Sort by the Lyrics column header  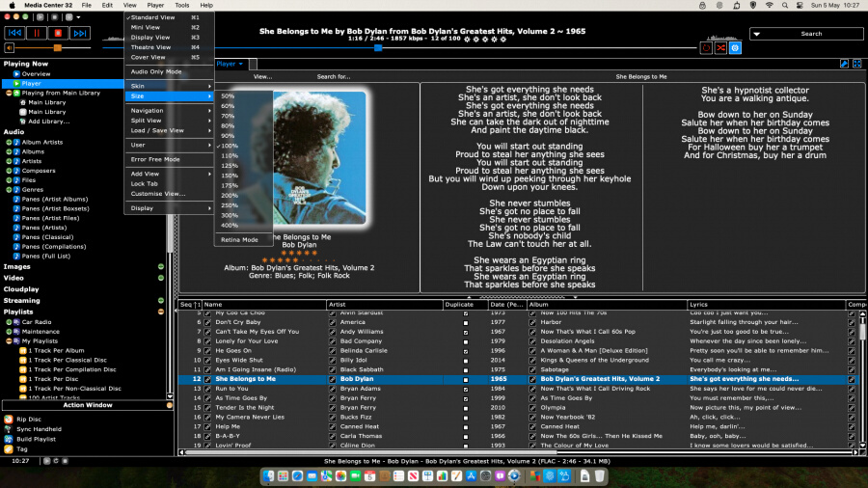[x=767, y=305]
